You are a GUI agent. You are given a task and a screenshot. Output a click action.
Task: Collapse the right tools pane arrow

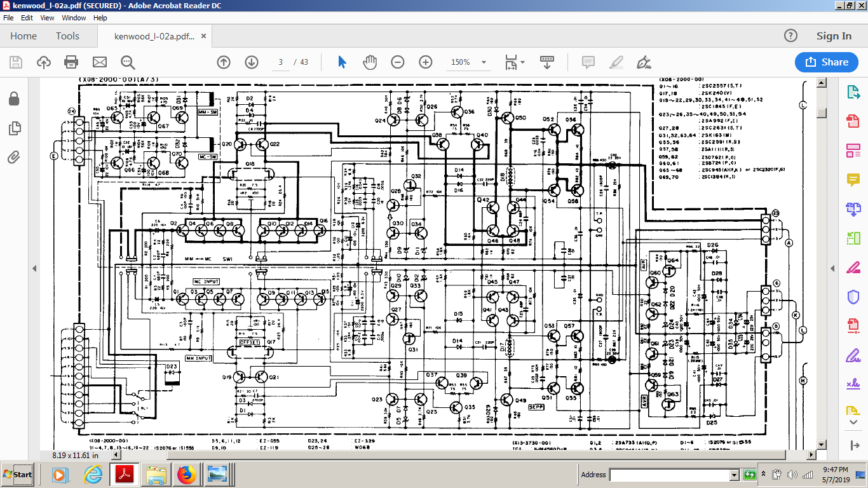coord(832,269)
